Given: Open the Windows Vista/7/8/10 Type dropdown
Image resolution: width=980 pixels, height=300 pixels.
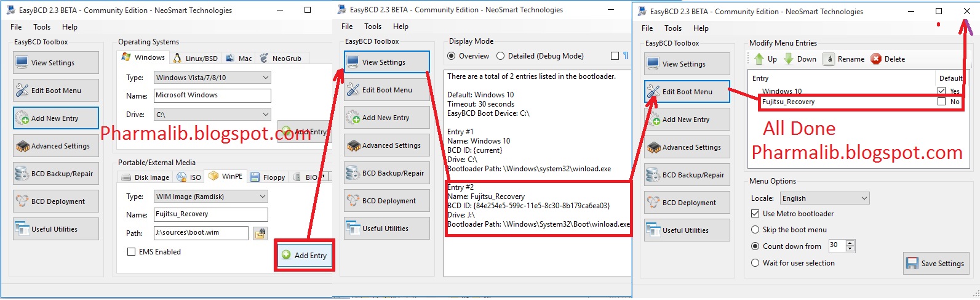Looking at the screenshot, I should tap(212, 78).
